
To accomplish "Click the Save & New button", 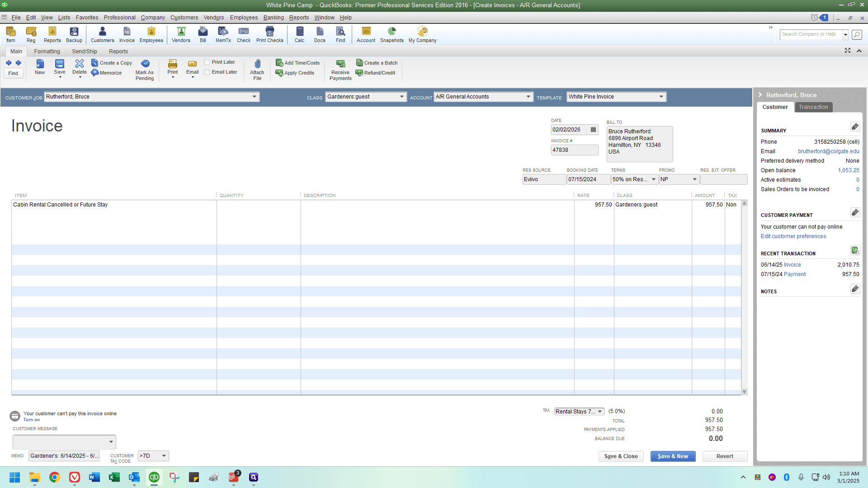I will pyautogui.click(x=673, y=456).
